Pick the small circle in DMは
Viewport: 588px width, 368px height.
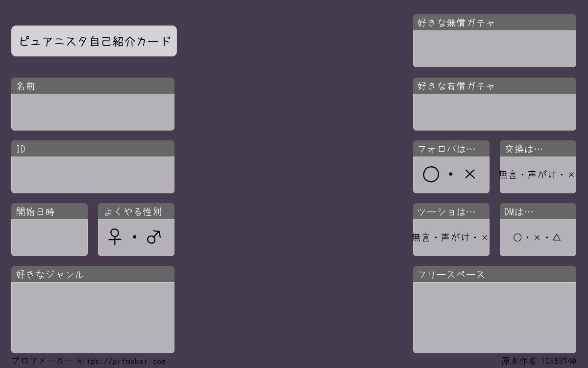[517, 237]
